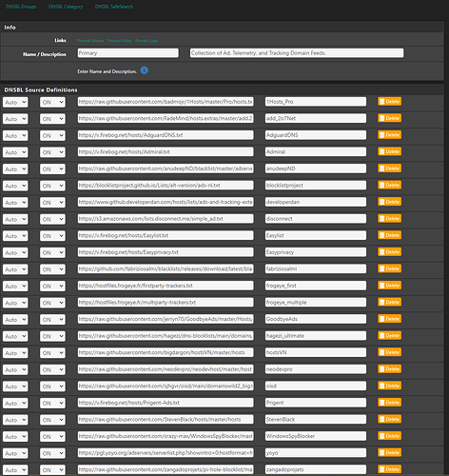Open the DNSBL SafeSearch tab
This screenshot has width=449, height=476.
click(x=114, y=7)
